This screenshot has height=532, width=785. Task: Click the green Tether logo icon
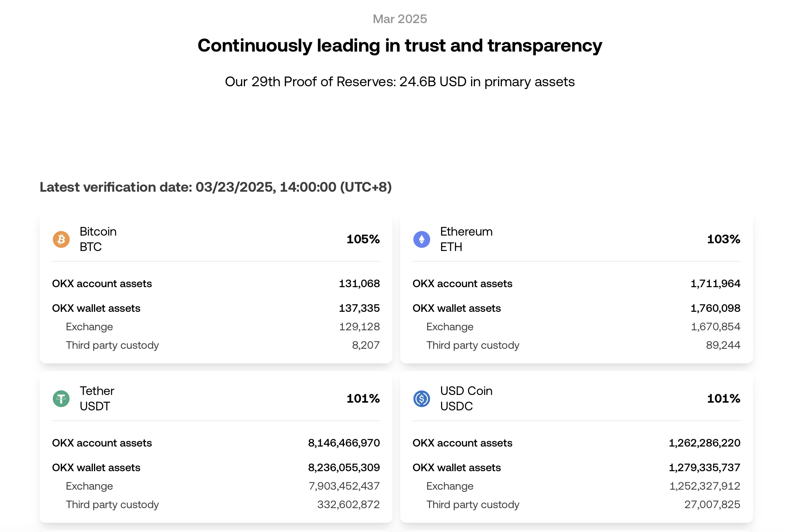(61, 399)
